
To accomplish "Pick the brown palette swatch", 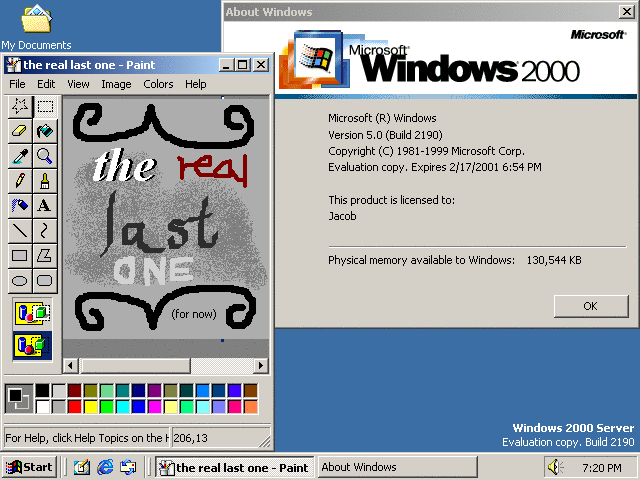I will pos(251,391).
